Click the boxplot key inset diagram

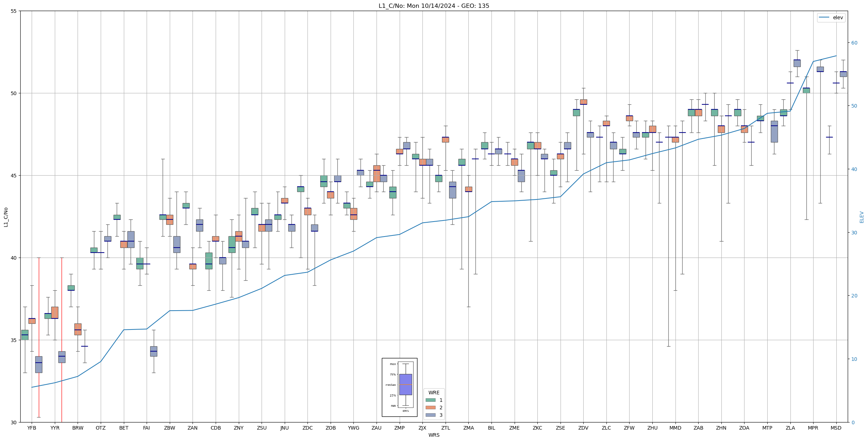coord(399,387)
